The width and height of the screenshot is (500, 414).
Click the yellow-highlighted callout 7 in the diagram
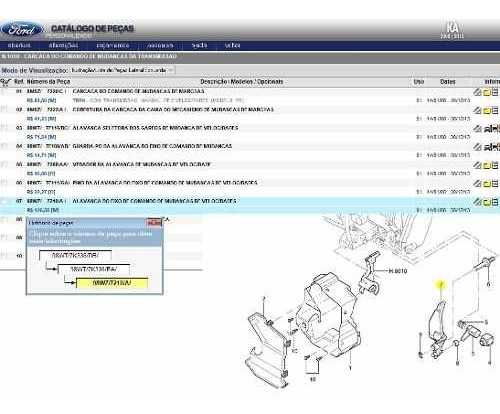pyautogui.click(x=441, y=285)
